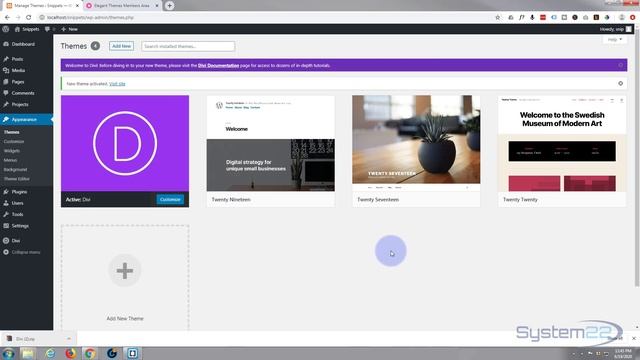Viewport: 640px width, 360px height.
Task: Click the WordPress logo in admin bar
Action: tap(6, 29)
